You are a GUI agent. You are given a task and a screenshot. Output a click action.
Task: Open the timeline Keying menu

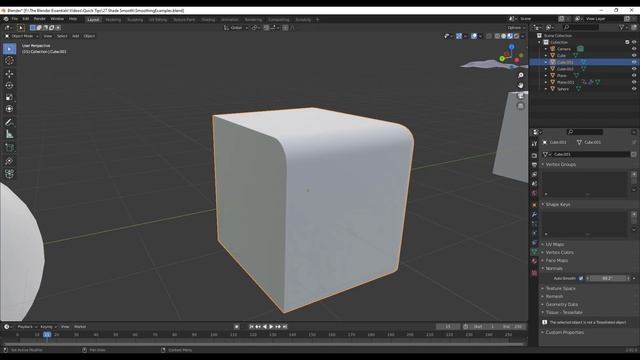[x=48, y=327]
